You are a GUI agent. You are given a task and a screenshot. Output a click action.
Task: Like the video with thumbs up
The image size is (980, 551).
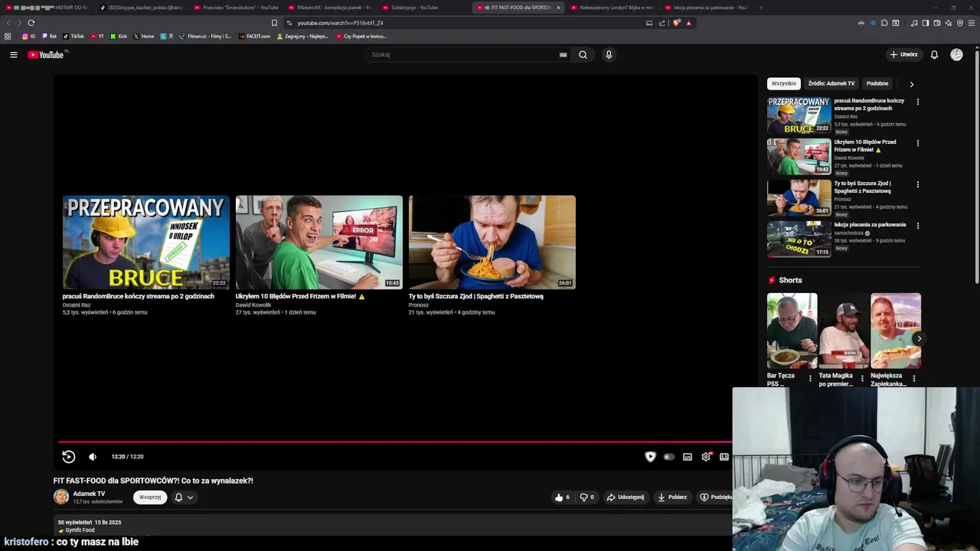[x=562, y=497]
